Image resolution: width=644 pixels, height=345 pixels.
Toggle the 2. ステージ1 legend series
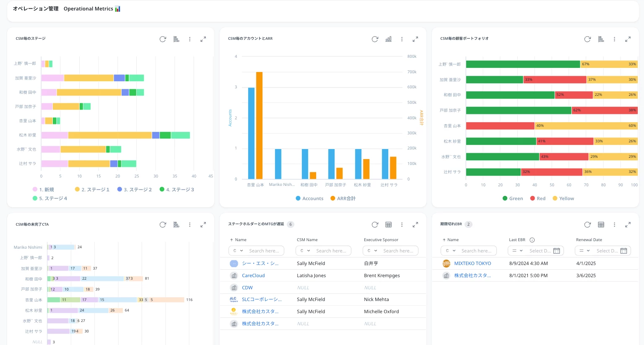click(92, 190)
